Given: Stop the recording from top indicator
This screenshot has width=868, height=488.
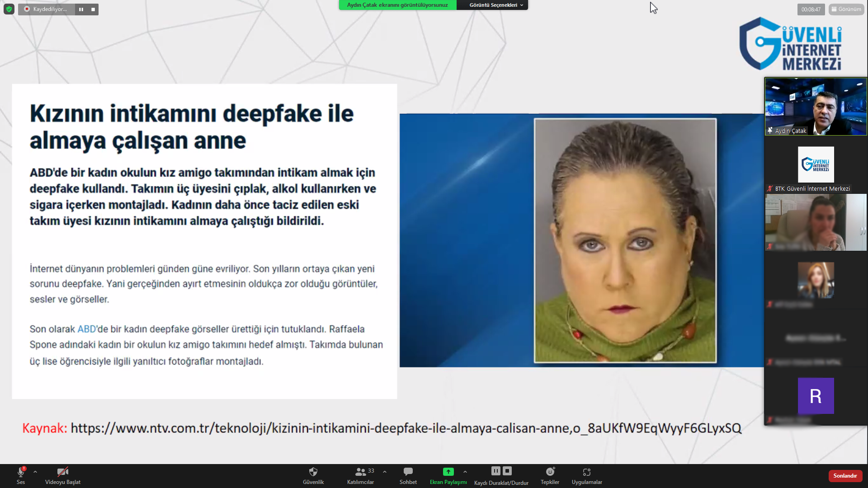Looking at the screenshot, I should [x=93, y=9].
